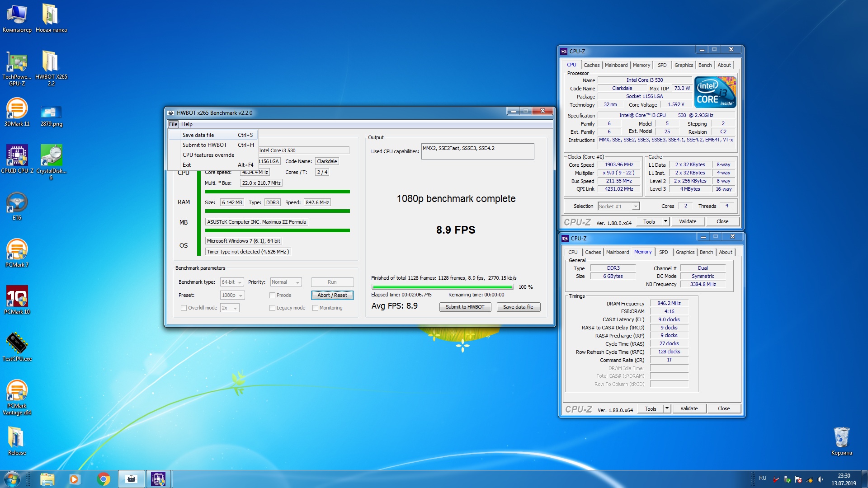
Task: Open the HWBOT X265 2.2 folder
Action: click(x=51, y=68)
